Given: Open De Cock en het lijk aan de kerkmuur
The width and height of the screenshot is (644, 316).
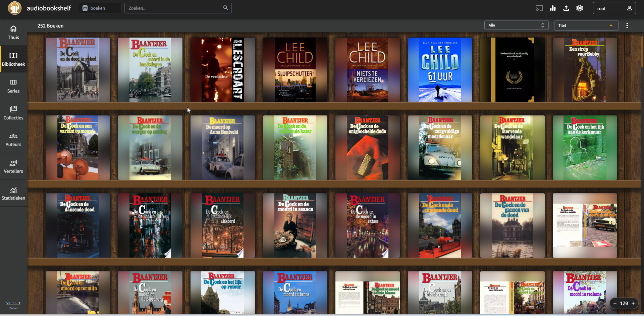Looking at the screenshot, I should pyautogui.click(x=585, y=148).
